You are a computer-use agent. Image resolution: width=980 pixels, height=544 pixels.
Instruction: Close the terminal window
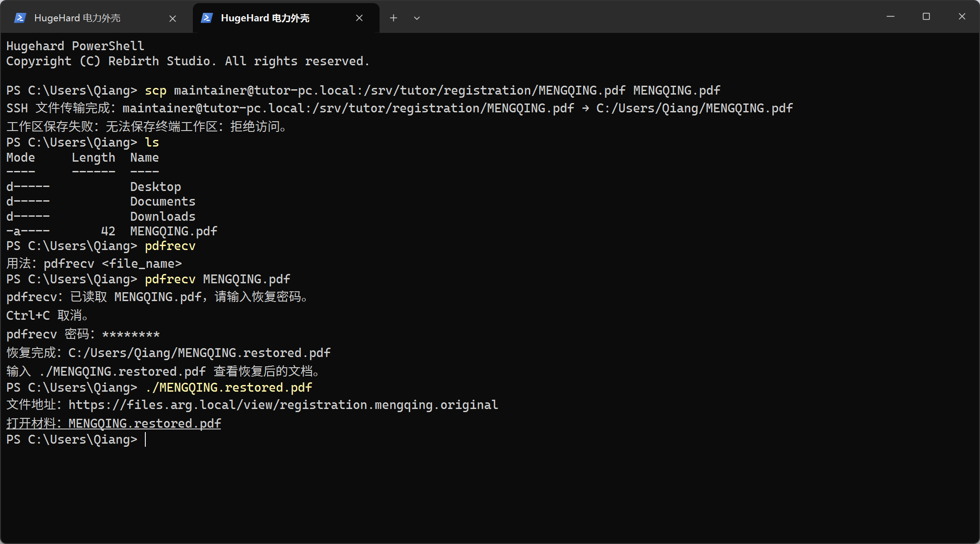point(962,16)
